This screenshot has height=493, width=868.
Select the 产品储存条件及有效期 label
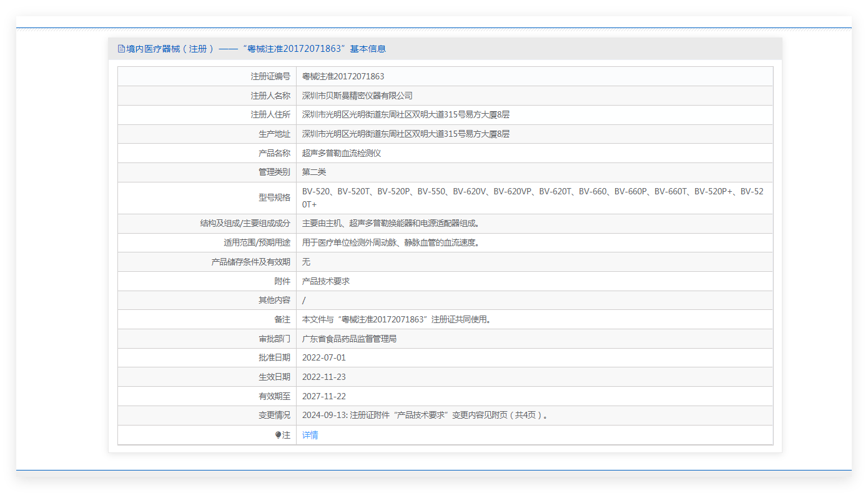pos(250,262)
